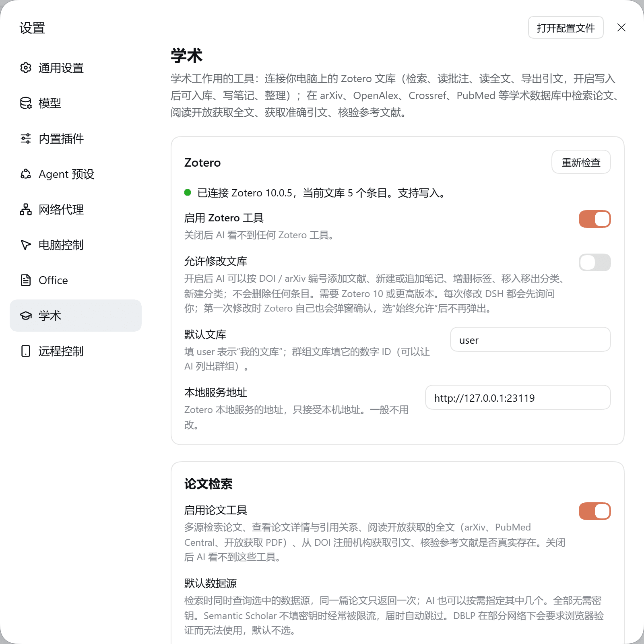Open the 通用设置 section
The image size is (644, 644).
tap(76, 68)
